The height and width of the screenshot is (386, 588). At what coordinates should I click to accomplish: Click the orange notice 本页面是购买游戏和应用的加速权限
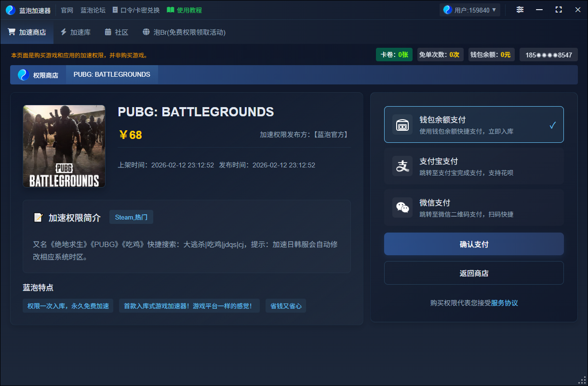tap(79, 55)
